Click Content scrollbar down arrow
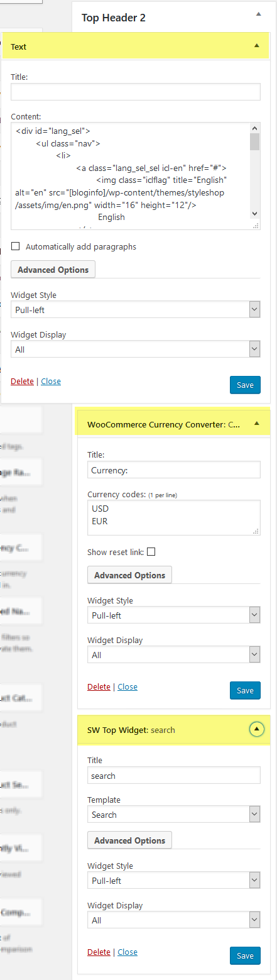277x980 pixels. tap(254, 213)
